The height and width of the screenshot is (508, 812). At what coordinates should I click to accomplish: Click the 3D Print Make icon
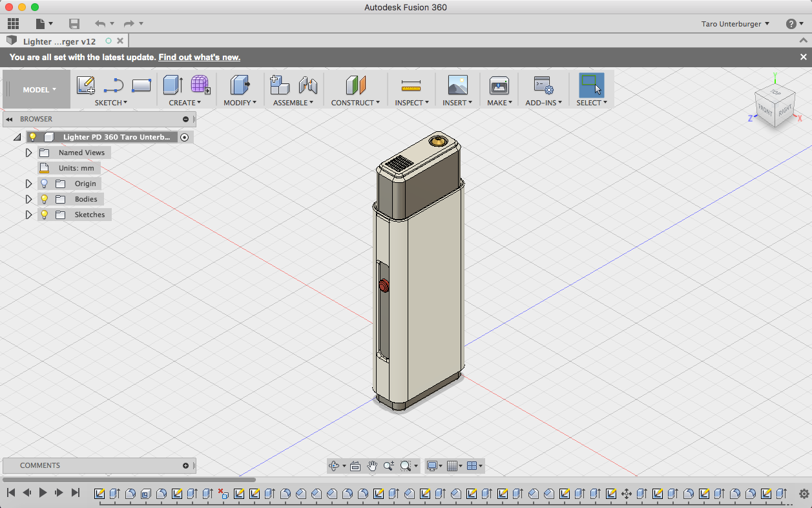499,85
